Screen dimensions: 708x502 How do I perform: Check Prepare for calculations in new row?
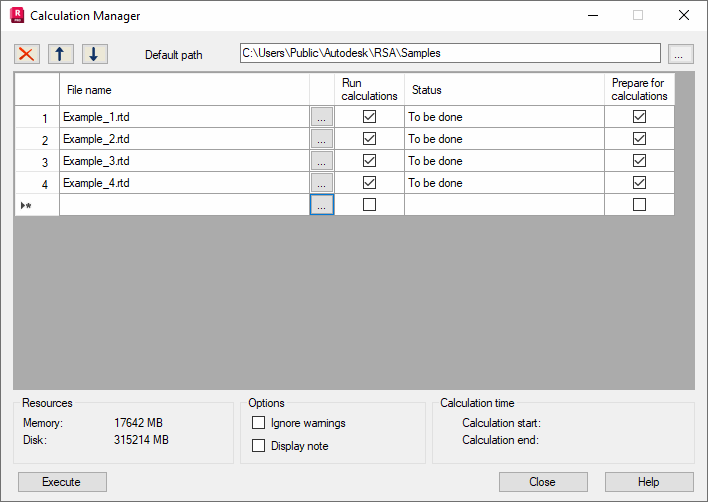click(639, 205)
